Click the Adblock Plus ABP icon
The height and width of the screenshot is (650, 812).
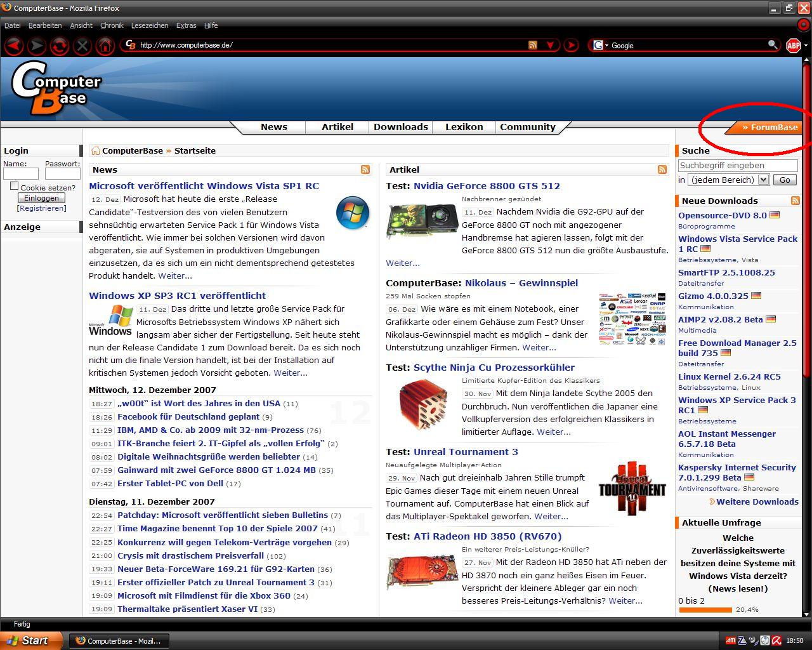coord(793,45)
